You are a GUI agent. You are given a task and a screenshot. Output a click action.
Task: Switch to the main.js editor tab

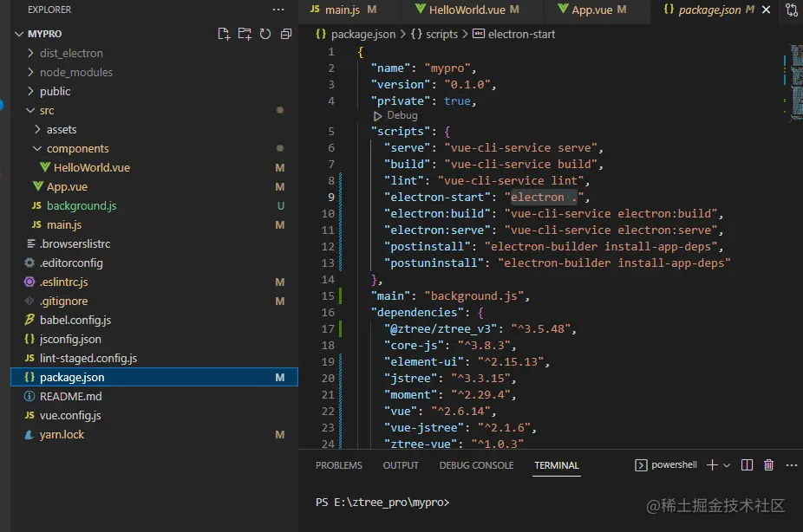(x=343, y=10)
